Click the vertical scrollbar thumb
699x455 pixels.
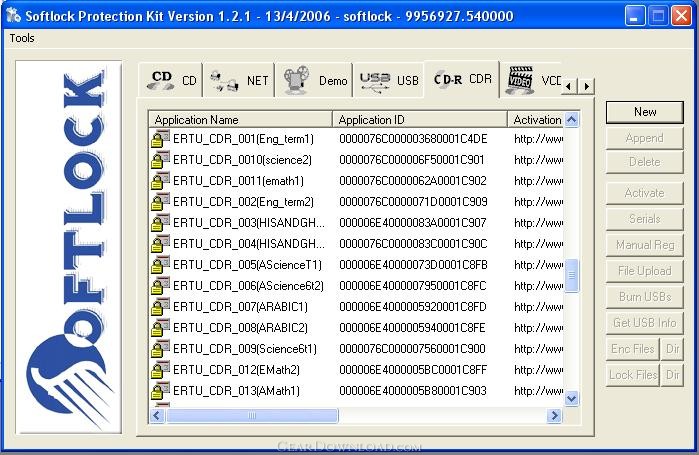point(572,276)
